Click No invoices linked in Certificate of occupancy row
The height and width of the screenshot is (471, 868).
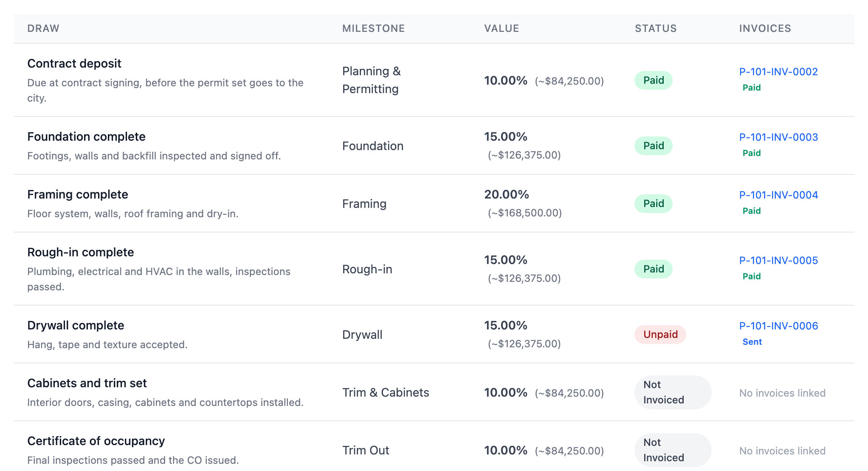pyautogui.click(x=782, y=451)
